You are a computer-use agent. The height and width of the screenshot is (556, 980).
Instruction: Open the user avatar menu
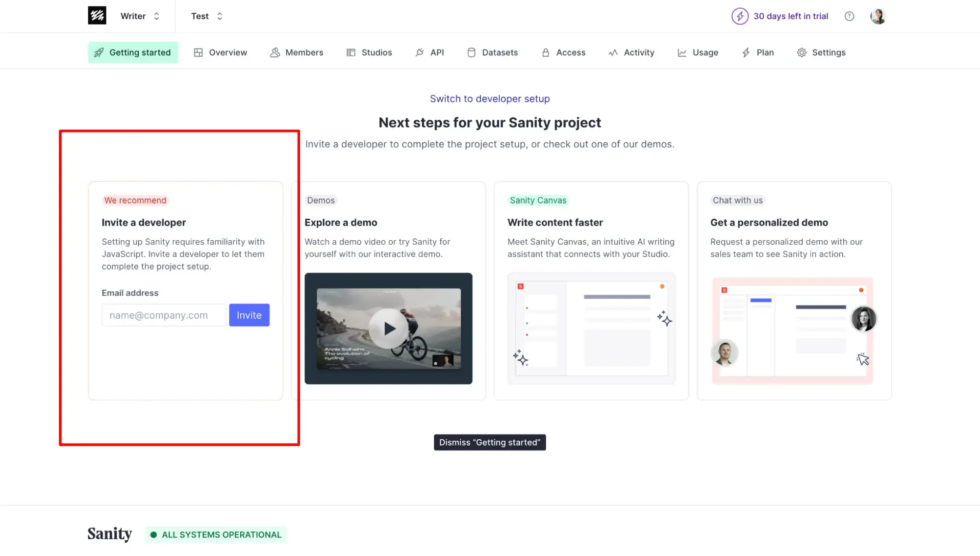[878, 16]
